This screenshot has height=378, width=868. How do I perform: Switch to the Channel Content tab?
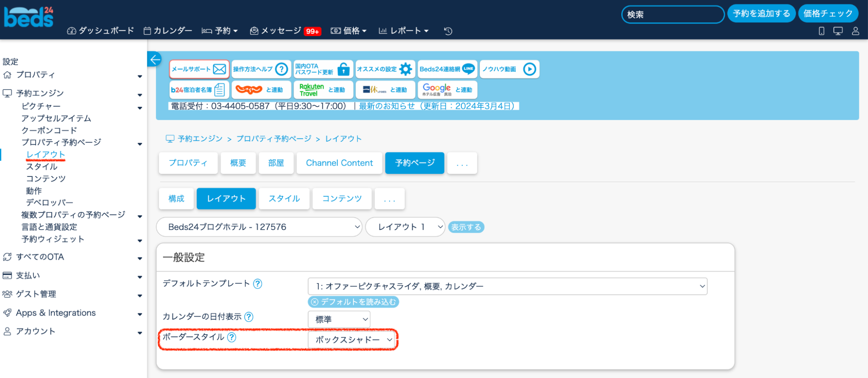tap(339, 163)
